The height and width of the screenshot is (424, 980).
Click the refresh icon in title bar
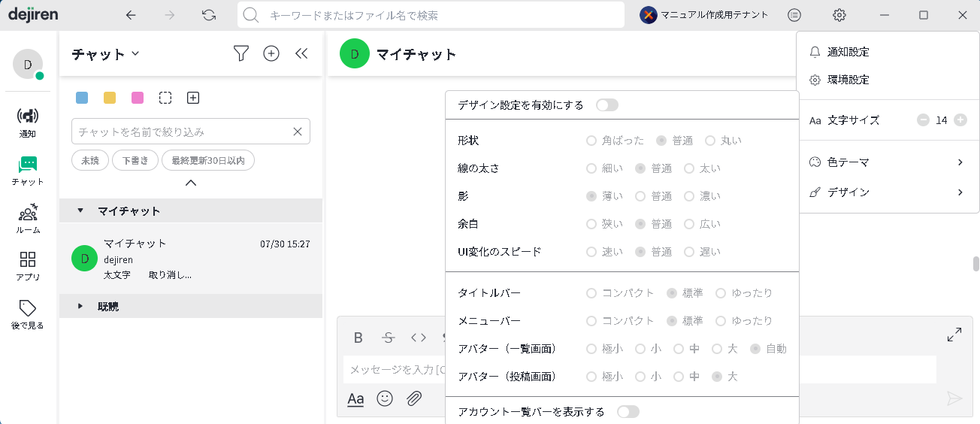coord(209,15)
